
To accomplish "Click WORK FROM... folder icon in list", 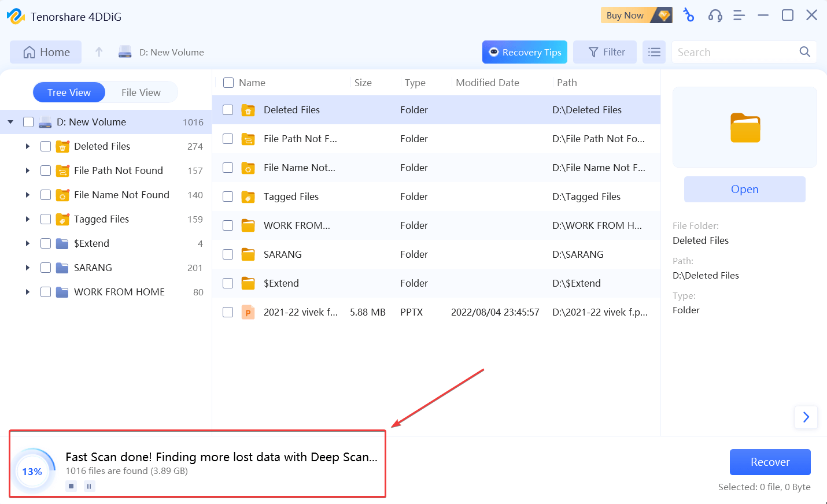I will [248, 225].
